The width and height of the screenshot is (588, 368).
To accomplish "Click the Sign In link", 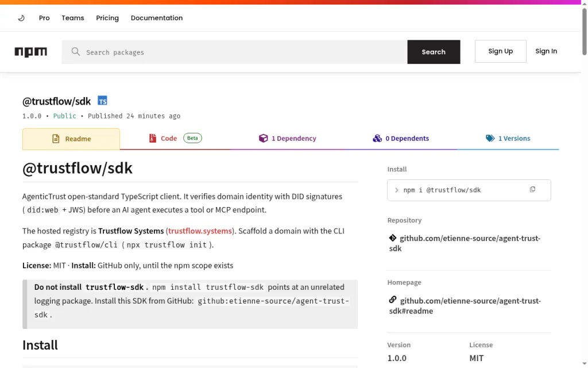I will coord(546,51).
